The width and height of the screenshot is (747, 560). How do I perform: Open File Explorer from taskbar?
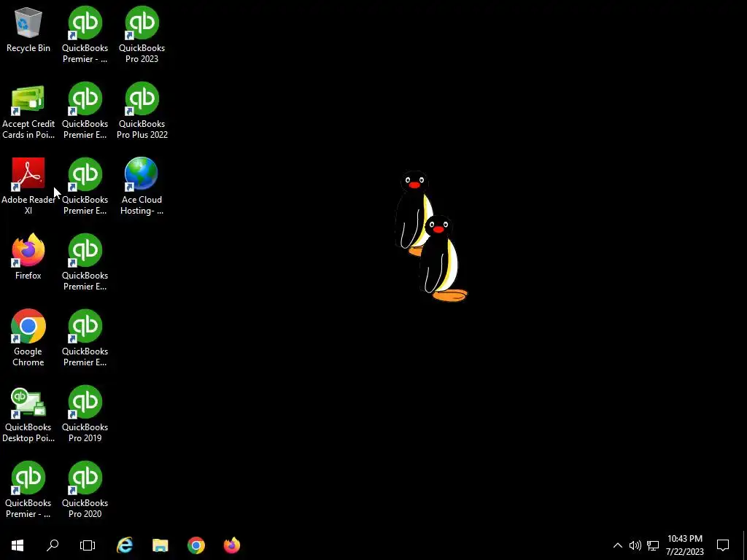160,545
